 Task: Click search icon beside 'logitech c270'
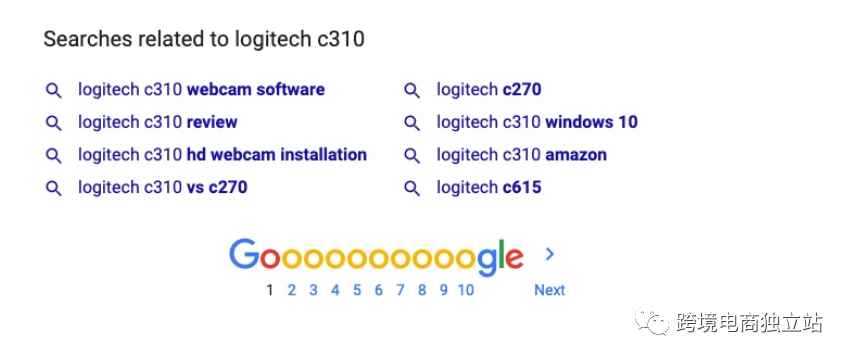412,91
